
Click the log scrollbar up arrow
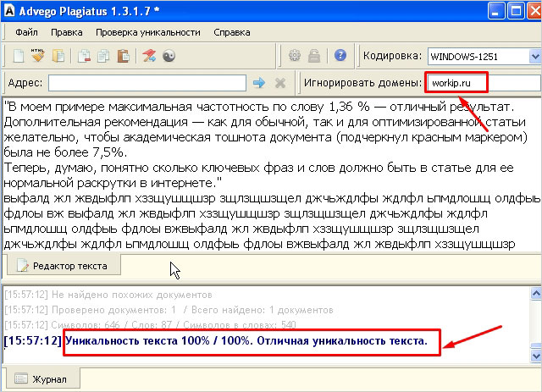(x=536, y=294)
